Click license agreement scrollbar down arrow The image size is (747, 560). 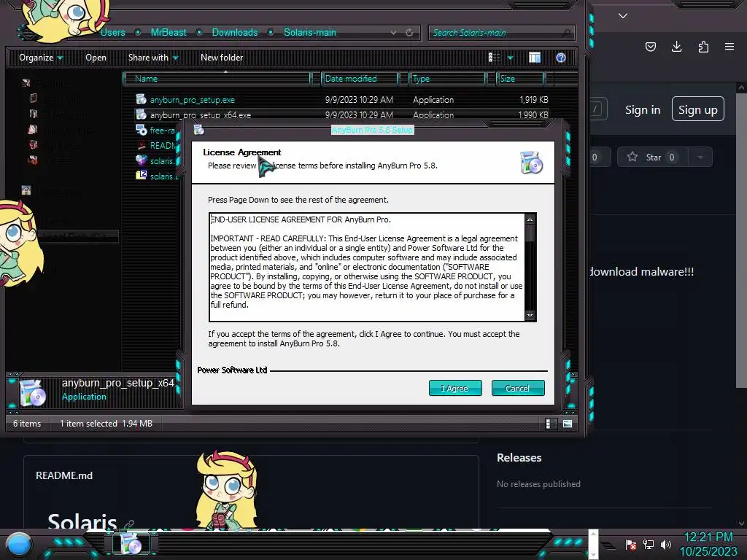click(530, 315)
